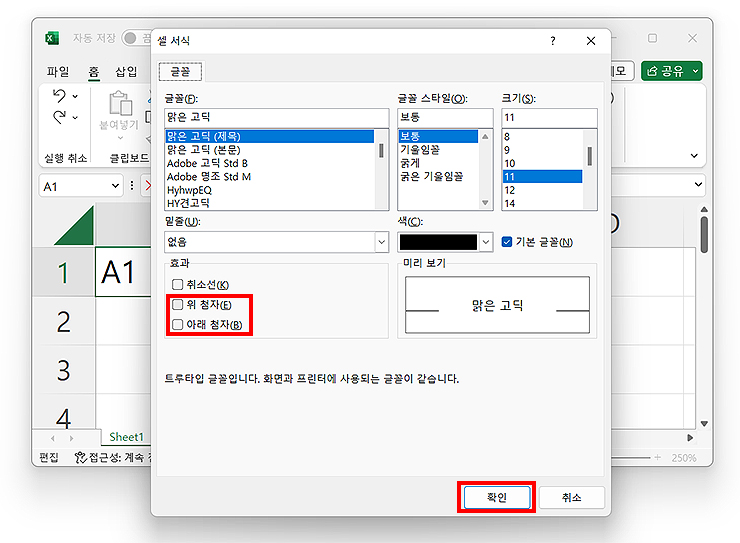This screenshot has height=543, width=740.
Task: Click the redo arrow icon
Action: tap(59, 117)
